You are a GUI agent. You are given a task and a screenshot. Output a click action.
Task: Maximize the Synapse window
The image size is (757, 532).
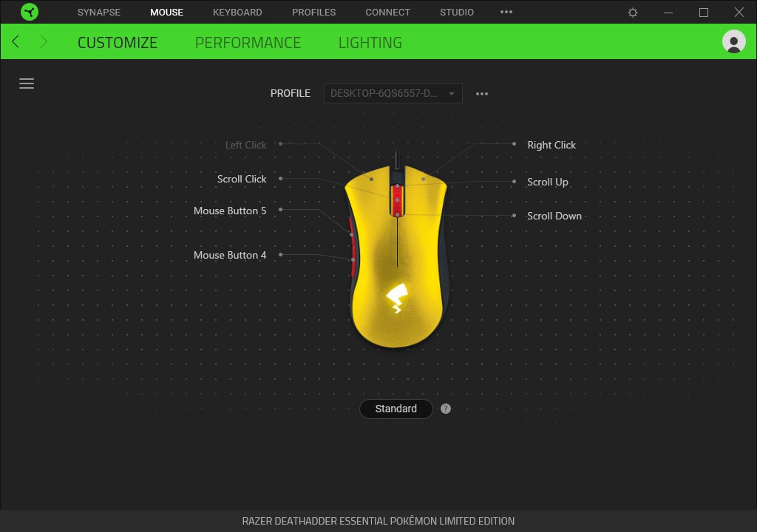pos(704,13)
